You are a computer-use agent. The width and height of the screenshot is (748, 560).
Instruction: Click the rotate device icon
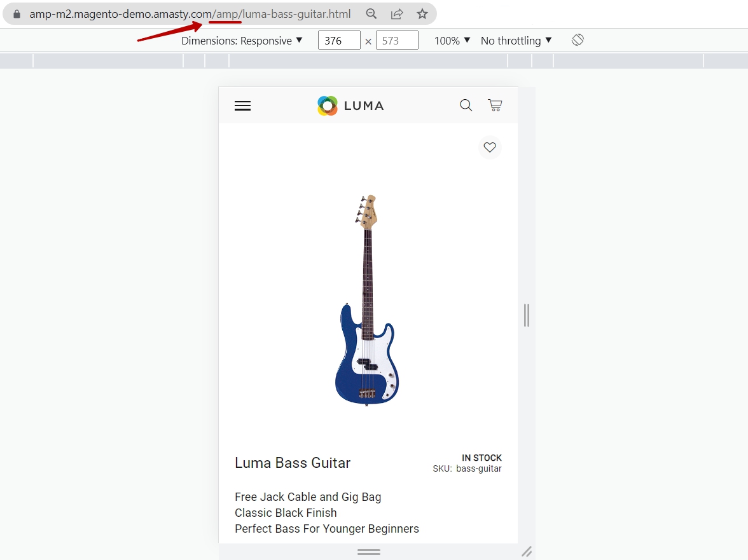point(578,40)
